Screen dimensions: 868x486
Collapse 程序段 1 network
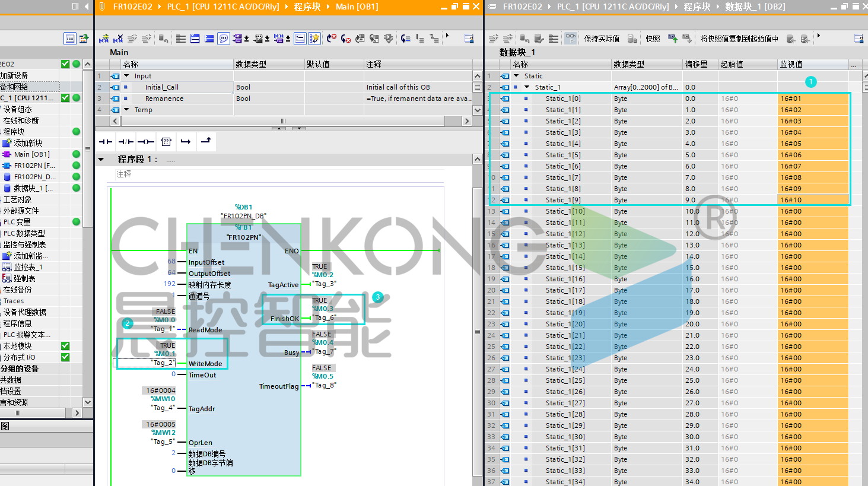pyautogui.click(x=101, y=159)
